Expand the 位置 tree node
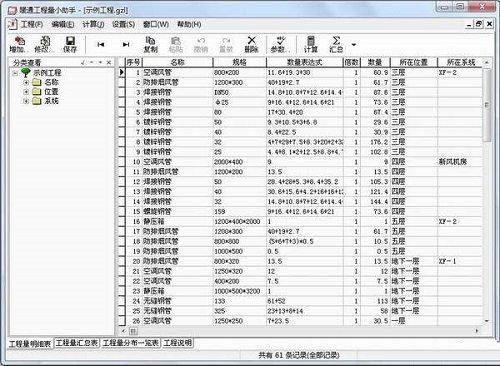This screenshot has width=500, height=366. (x=26, y=92)
